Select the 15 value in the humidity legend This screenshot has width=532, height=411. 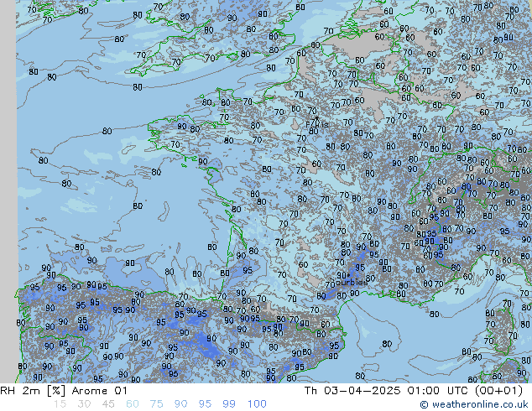coord(60,404)
